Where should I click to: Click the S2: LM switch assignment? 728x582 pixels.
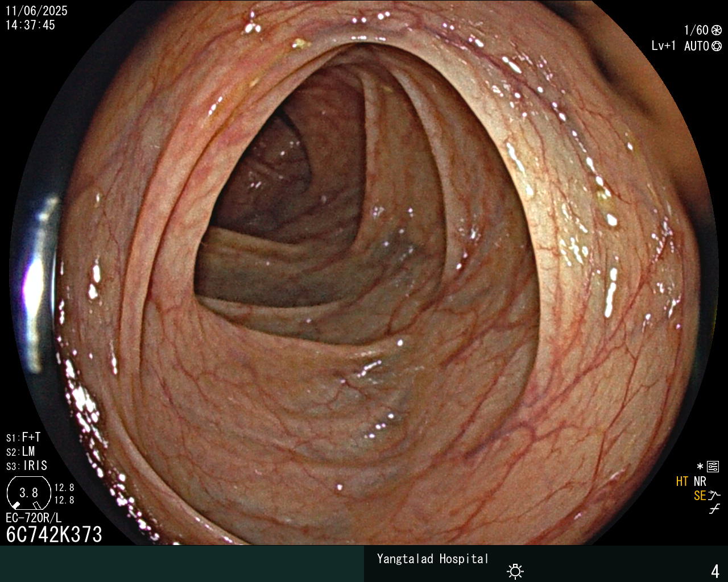[x=20, y=452]
